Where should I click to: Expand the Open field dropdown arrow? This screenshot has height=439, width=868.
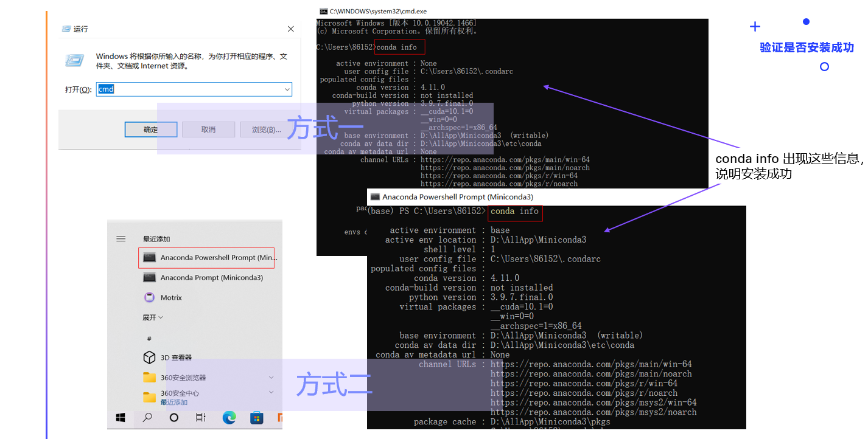point(287,89)
